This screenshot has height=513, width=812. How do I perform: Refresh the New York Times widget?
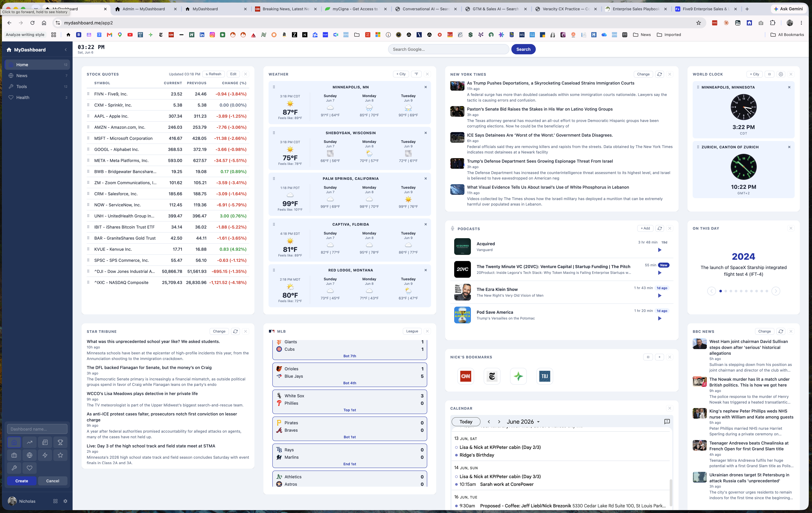pos(660,74)
